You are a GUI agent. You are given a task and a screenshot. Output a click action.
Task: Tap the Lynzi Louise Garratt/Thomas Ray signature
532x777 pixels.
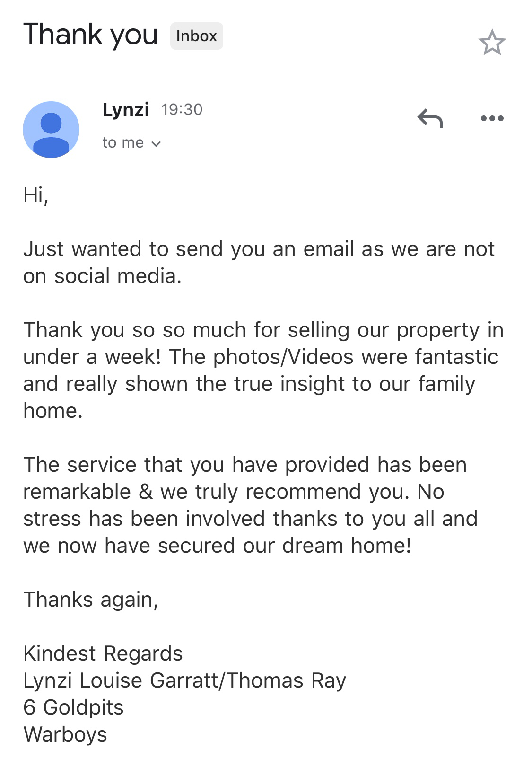[x=184, y=680]
